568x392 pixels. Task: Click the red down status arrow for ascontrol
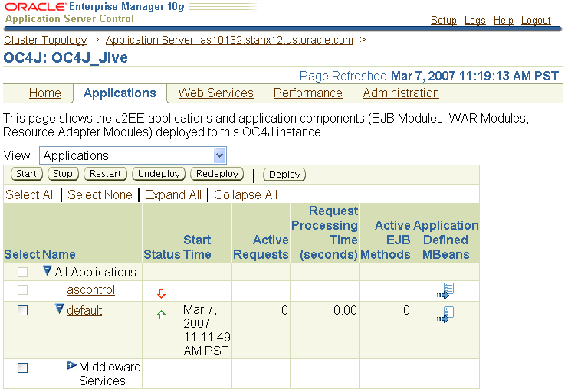[161, 293]
